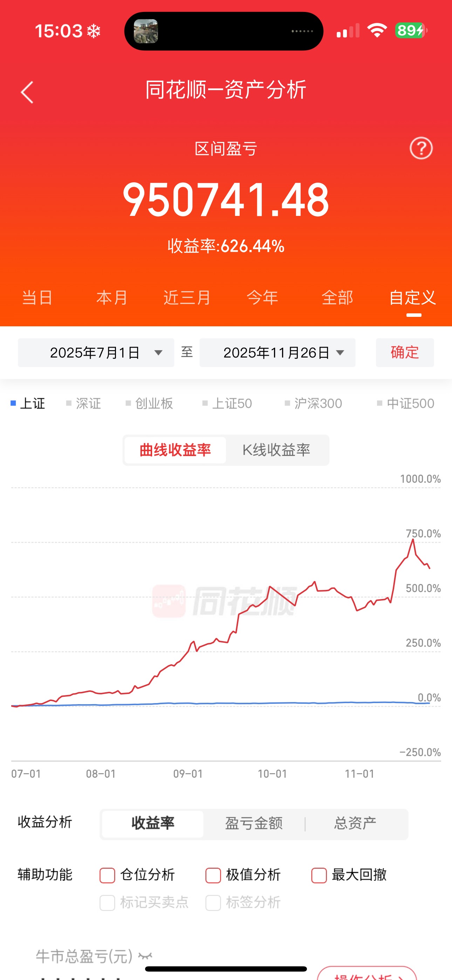This screenshot has height=980, width=452.
Task: Open the help question mark icon
Action: tap(421, 148)
